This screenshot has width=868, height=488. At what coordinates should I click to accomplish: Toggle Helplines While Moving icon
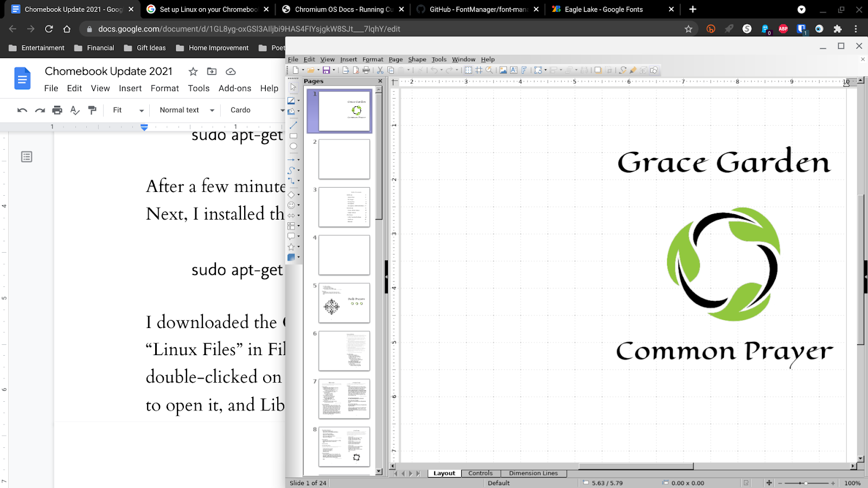(478, 70)
